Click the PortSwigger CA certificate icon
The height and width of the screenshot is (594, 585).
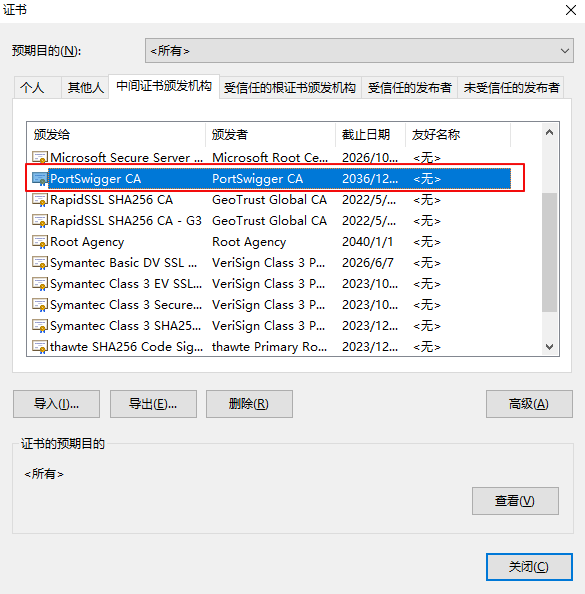pos(40,179)
